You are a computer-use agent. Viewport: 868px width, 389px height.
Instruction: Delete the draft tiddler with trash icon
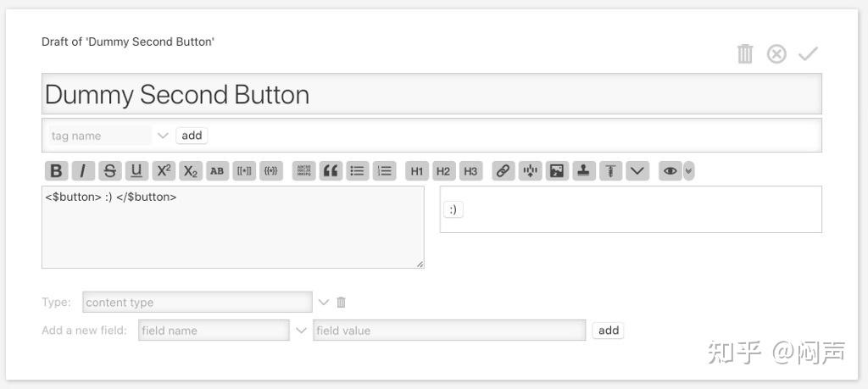pyautogui.click(x=745, y=54)
